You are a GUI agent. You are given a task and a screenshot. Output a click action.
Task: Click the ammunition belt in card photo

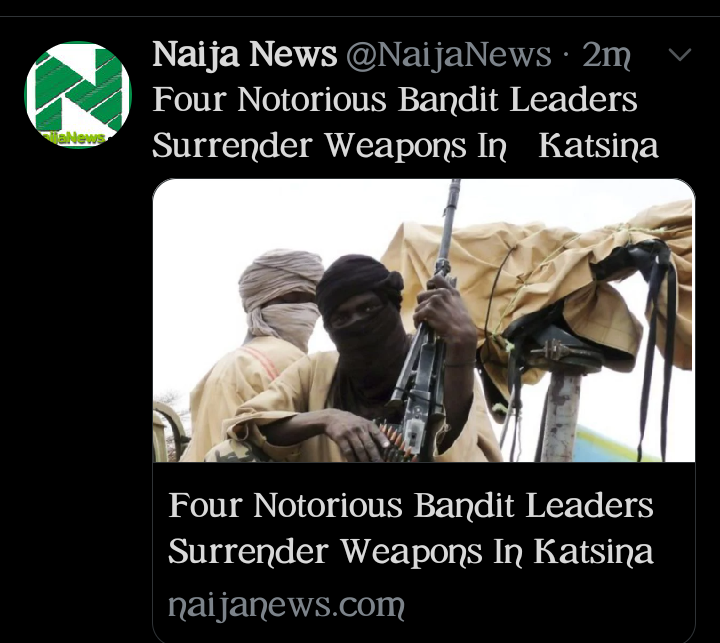pos(396,442)
